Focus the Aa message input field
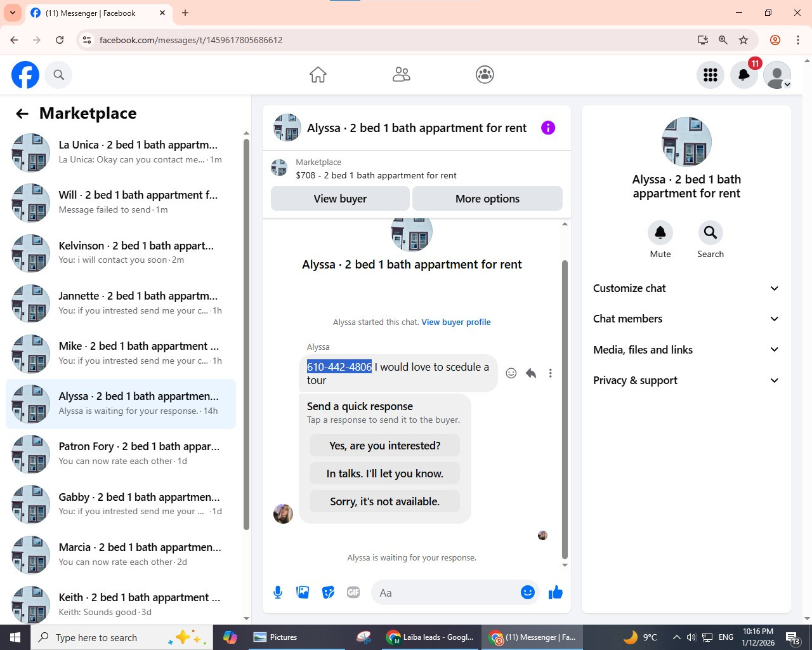 447,593
